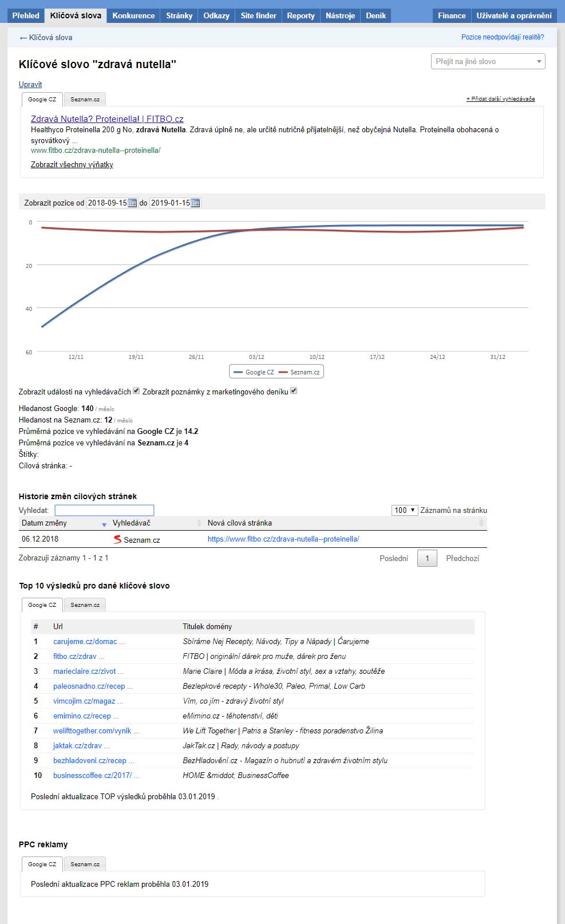Click the Upravit link
The width and height of the screenshot is (565, 924).
30,84
